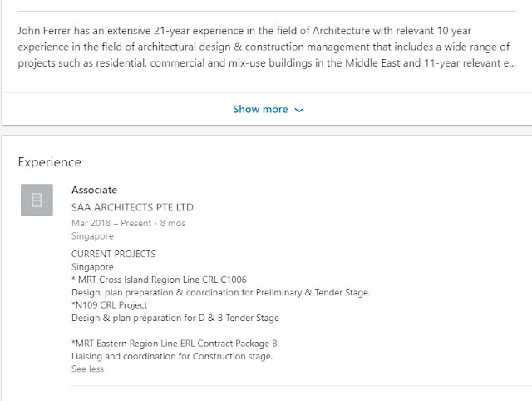Expand summary with the Show more chevron

299,110
